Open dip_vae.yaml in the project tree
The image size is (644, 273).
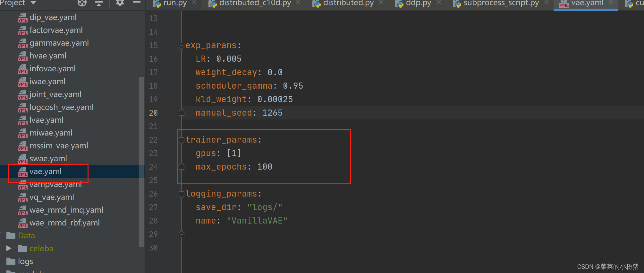pos(53,17)
